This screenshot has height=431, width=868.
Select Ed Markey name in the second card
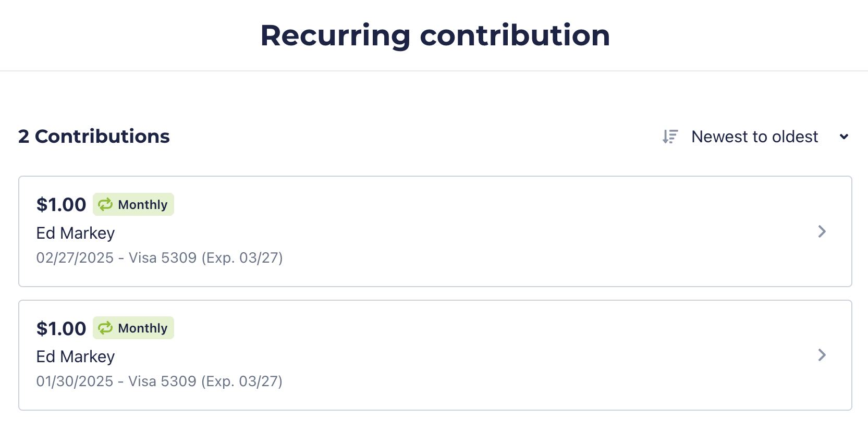(x=76, y=356)
